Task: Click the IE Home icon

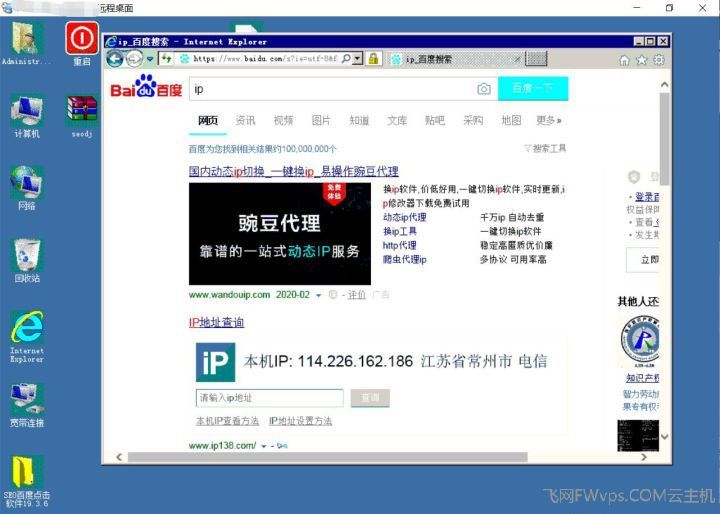Action: tap(624, 60)
